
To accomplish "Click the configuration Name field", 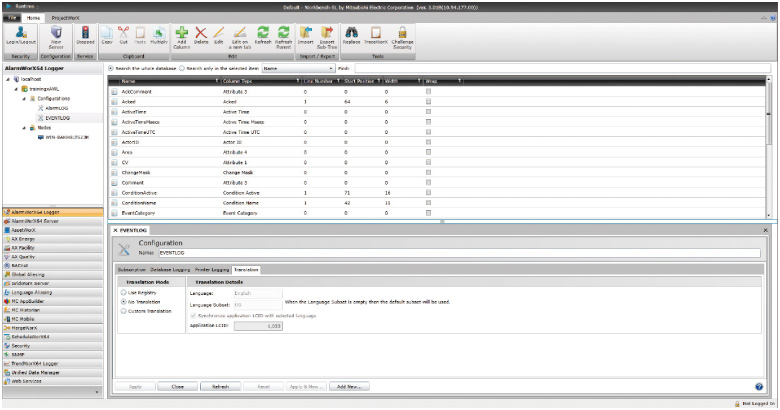I will pyautogui.click(x=459, y=253).
